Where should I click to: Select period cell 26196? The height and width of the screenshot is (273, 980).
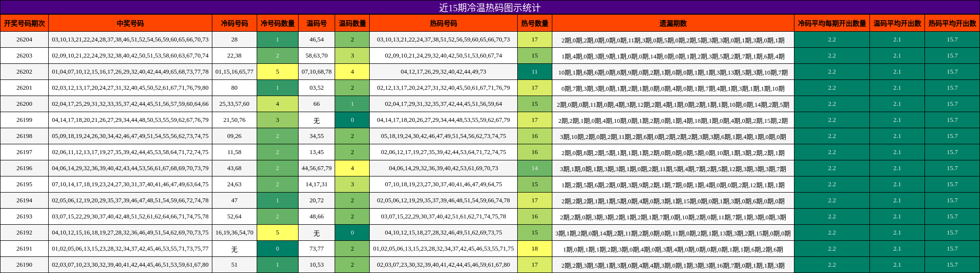click(x=24, y=168)
